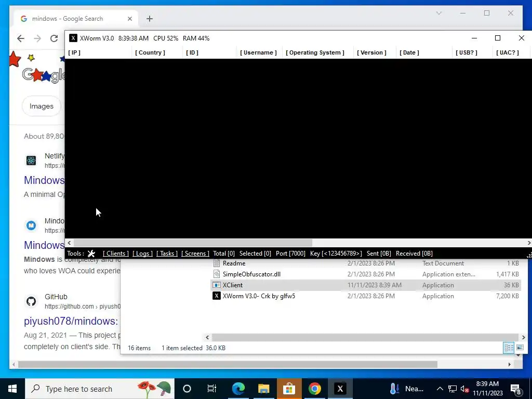Click the GitHub result favicon

tap(31, 301)
